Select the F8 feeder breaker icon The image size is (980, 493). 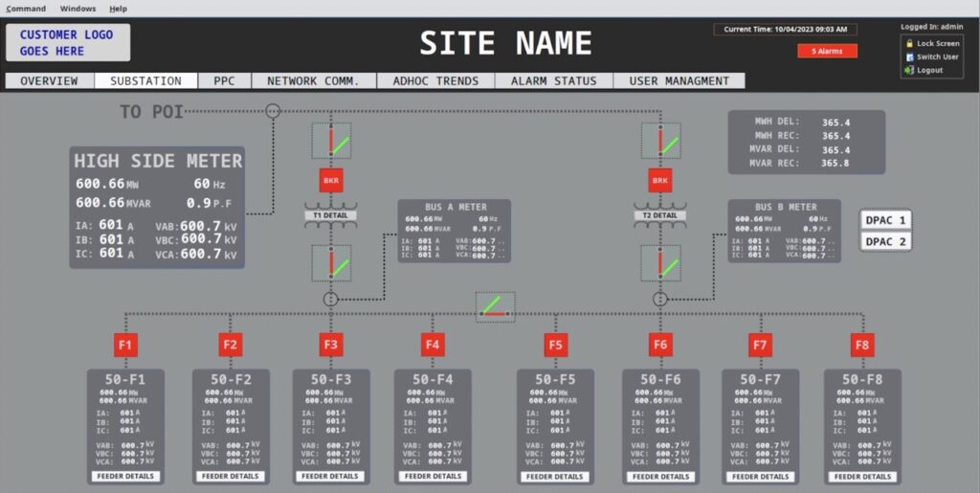862,345
